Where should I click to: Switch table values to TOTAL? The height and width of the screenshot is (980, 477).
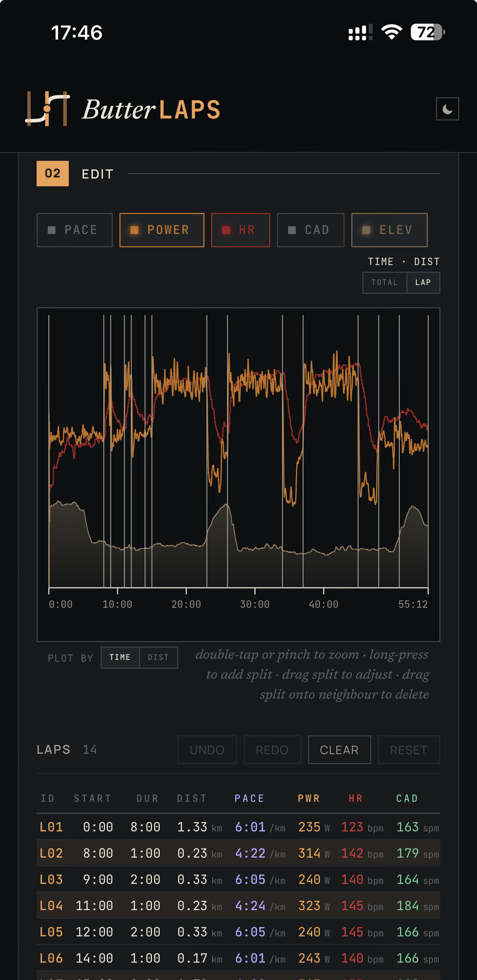(x=385, y=283)
